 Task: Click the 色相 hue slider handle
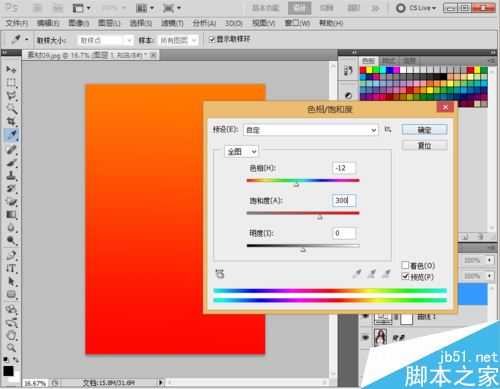click(x=296, y=184)
